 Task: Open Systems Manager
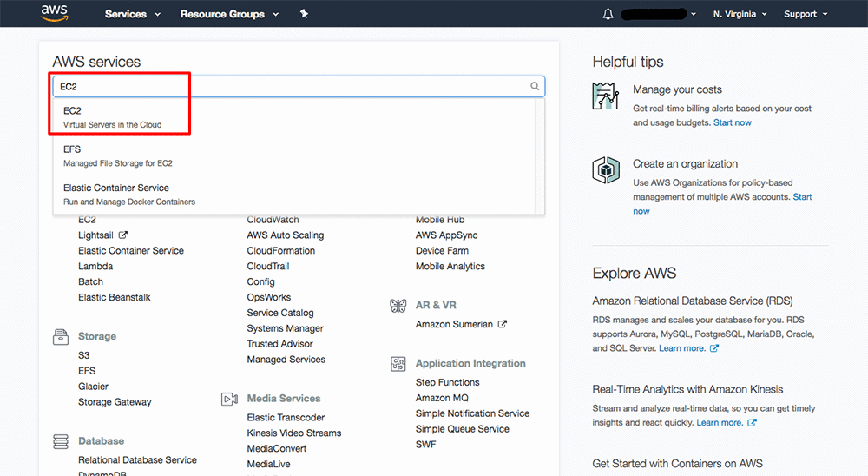click(x=285, y=328)
